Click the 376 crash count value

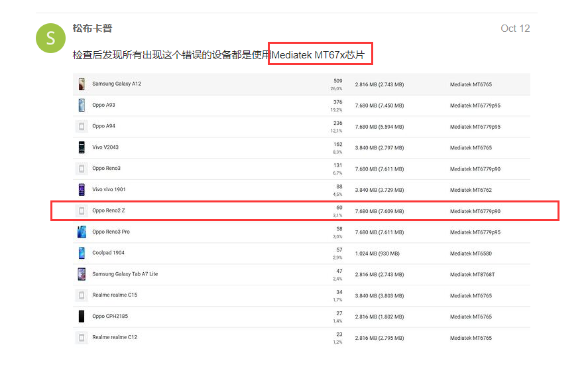click(338, 102)
